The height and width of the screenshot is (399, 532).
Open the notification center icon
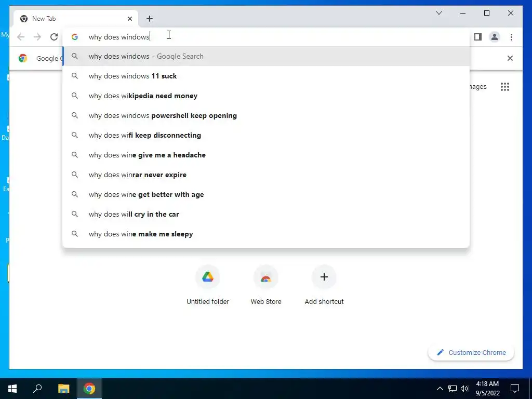515,389
